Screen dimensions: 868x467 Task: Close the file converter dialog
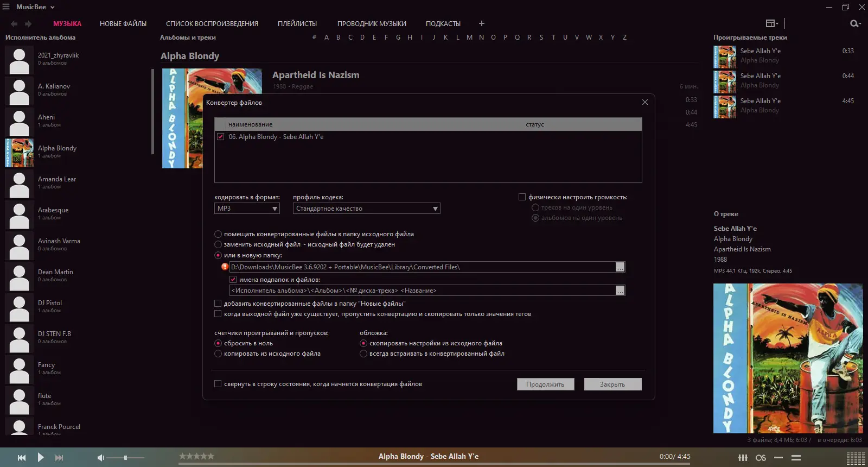click(x=645, y=102)
